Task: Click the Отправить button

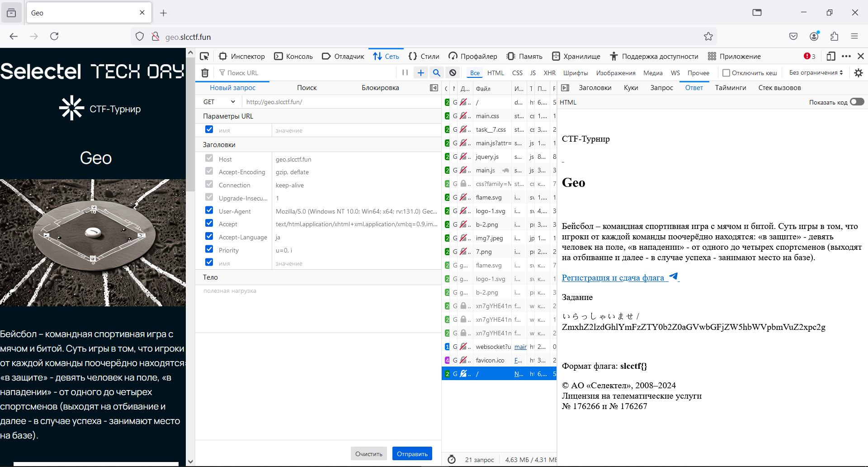Action: pyautogui.click(x=412, y=453)
